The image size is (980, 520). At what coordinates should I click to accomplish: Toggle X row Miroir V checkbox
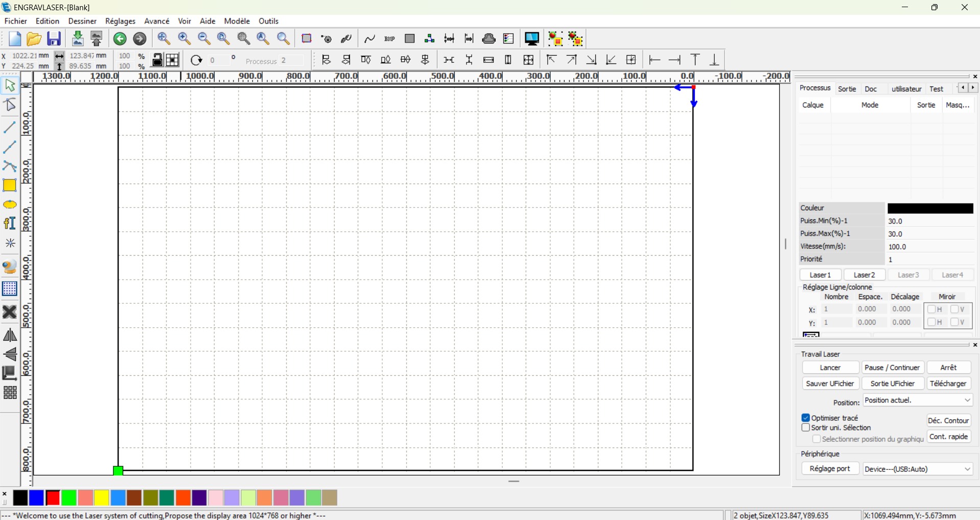click(954, 309)
